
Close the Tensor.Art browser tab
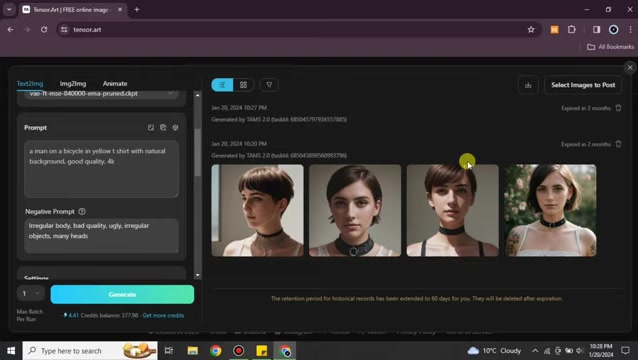point(120,9)
